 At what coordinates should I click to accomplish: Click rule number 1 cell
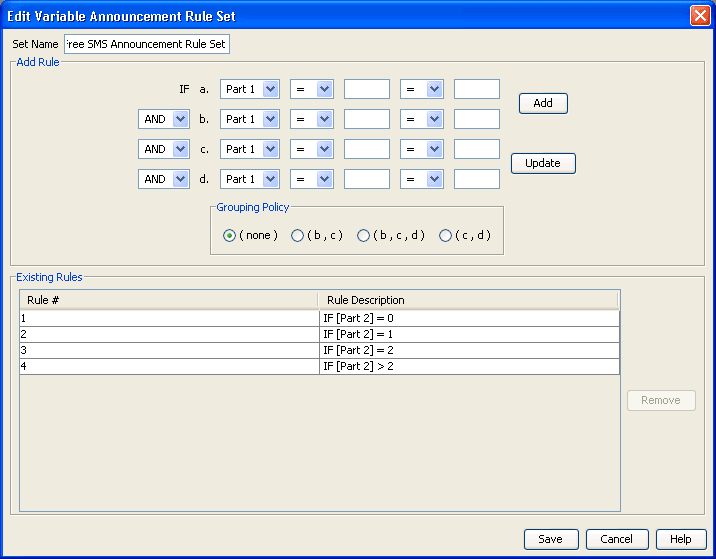coord(169,318)
